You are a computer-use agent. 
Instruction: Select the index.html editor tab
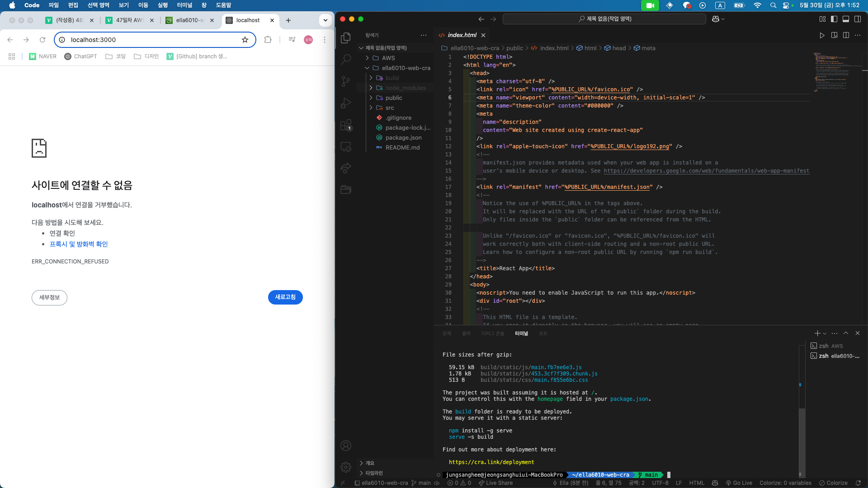462,35
